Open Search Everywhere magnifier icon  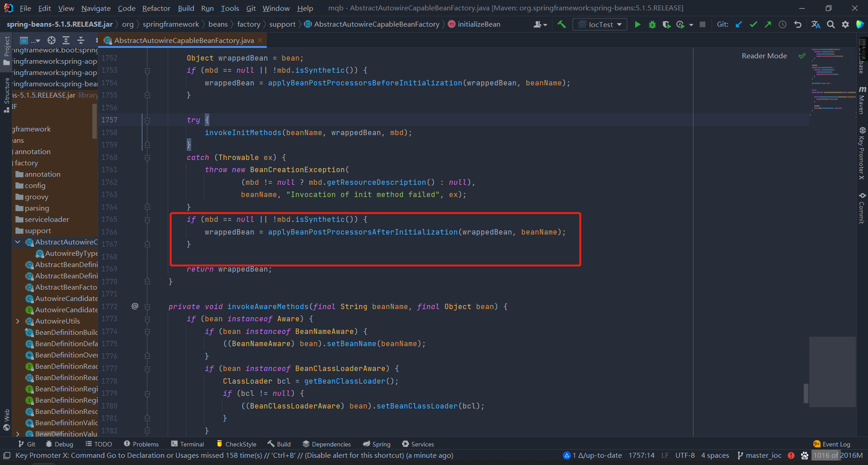(830, 24)
